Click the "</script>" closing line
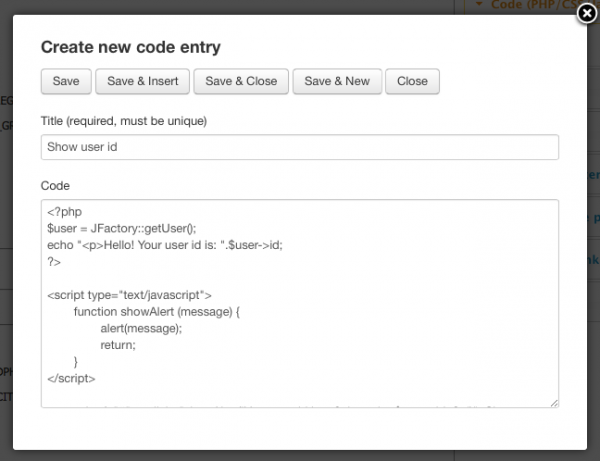Image resolution: width=600 pixels, height=461 pixels. [x=71, y=378]
